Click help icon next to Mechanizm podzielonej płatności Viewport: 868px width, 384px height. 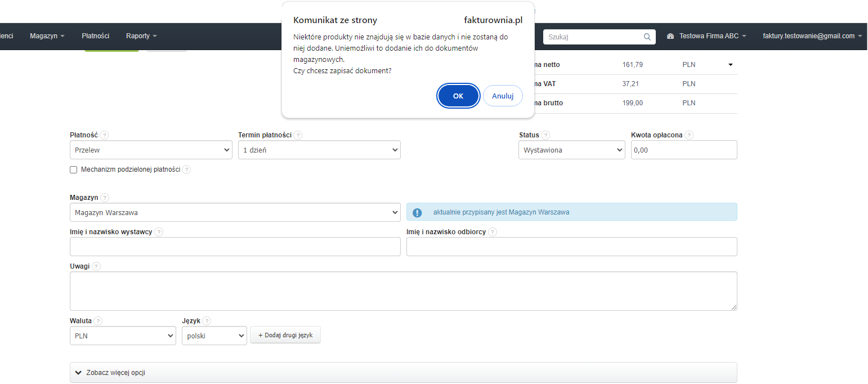[186, 169]
